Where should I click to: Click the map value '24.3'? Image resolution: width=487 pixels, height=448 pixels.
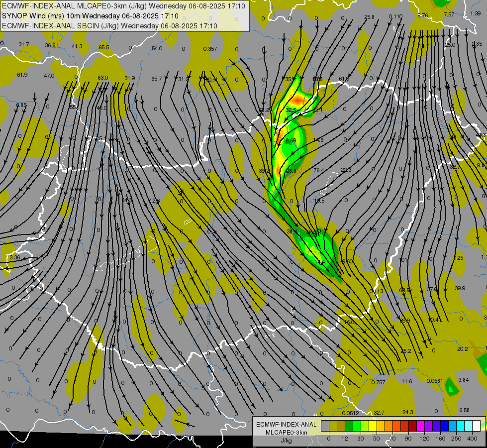click(x=408, y=412)
